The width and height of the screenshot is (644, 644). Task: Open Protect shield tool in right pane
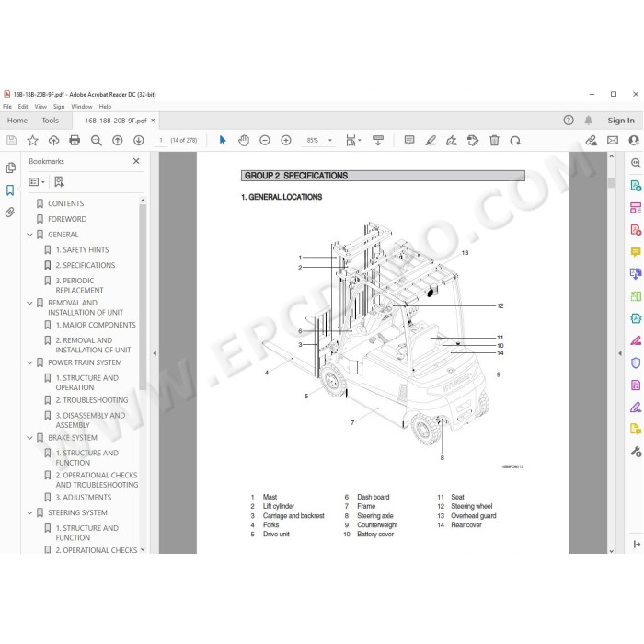tap(636, 362)
